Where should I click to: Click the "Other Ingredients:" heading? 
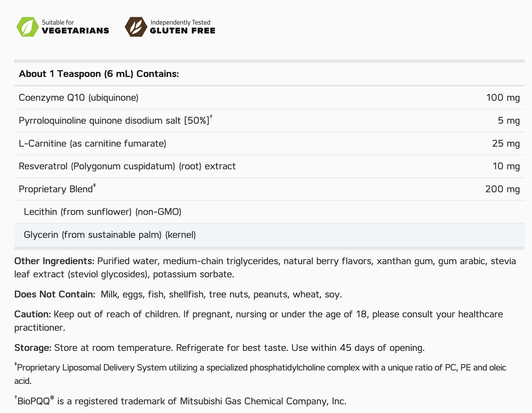tap(54, 261)
